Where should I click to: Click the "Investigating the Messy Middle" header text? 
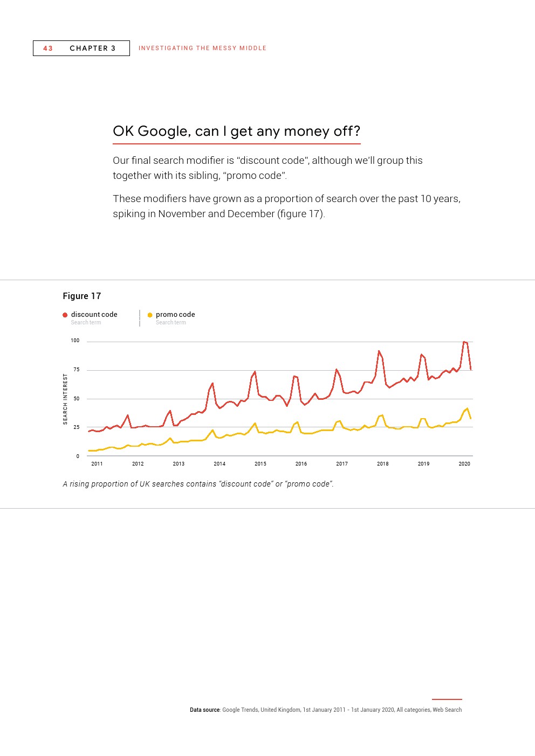[202, 48]
